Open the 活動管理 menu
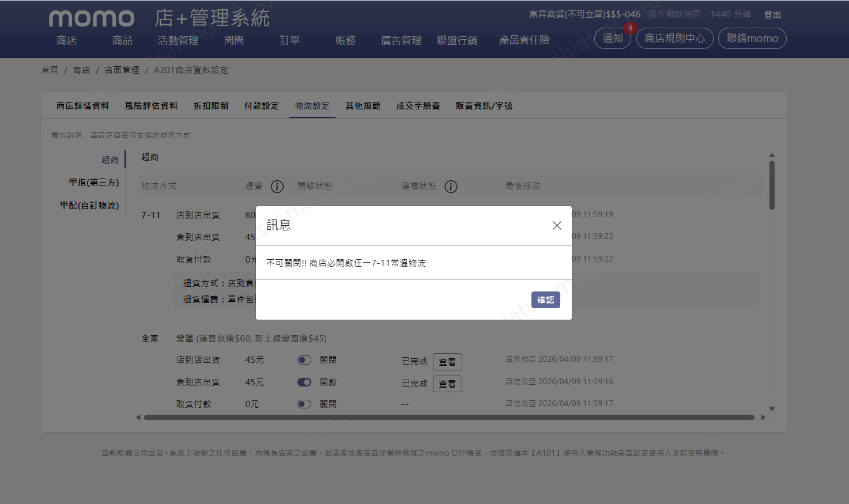This screenshot has width=849, height=504. (178, 40)
